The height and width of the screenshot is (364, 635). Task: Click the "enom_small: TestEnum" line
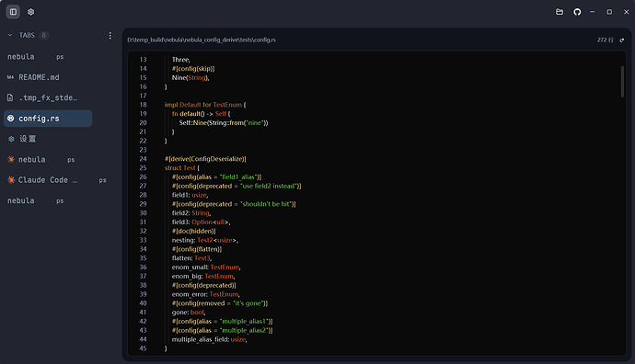(x=206, y=267)
